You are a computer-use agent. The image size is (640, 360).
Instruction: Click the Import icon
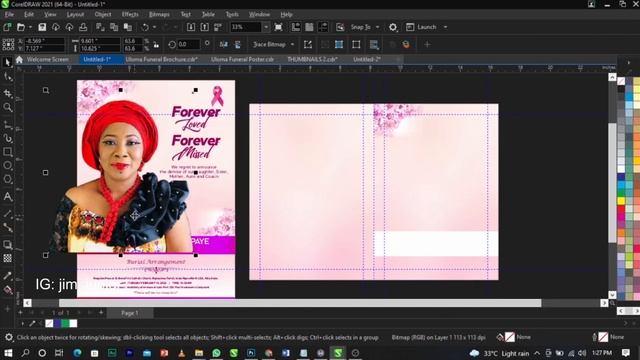[x=191, y=27]
